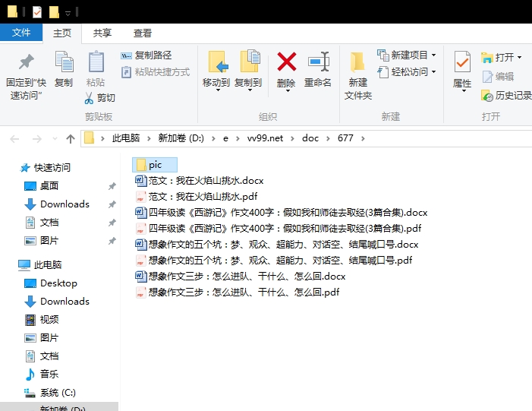
Task: Expand the chevron after 此电脑 breadcrumb
Action: tap(149, 138)
